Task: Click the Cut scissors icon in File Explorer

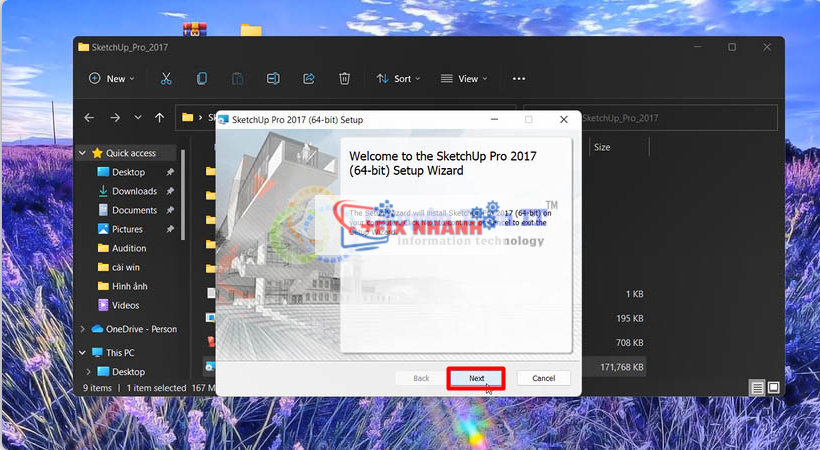Action: click(x=166, y=78)
